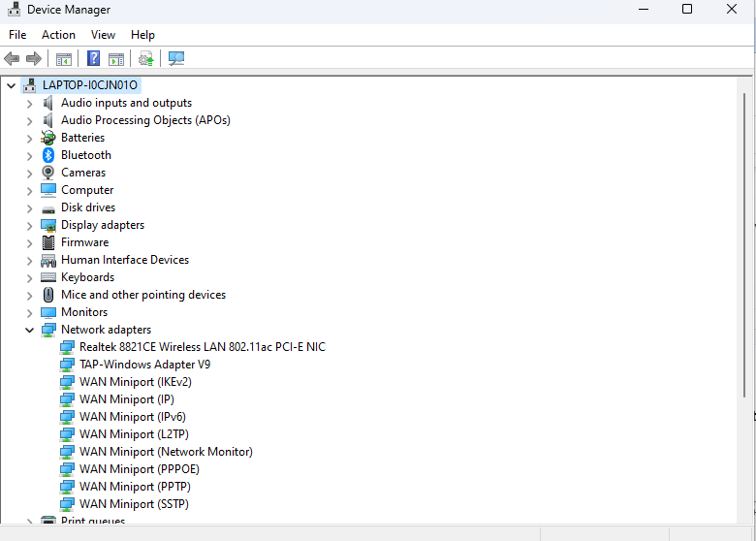Expand the Keyboards category
The image size is (756, 541).
tap(29, 277)
